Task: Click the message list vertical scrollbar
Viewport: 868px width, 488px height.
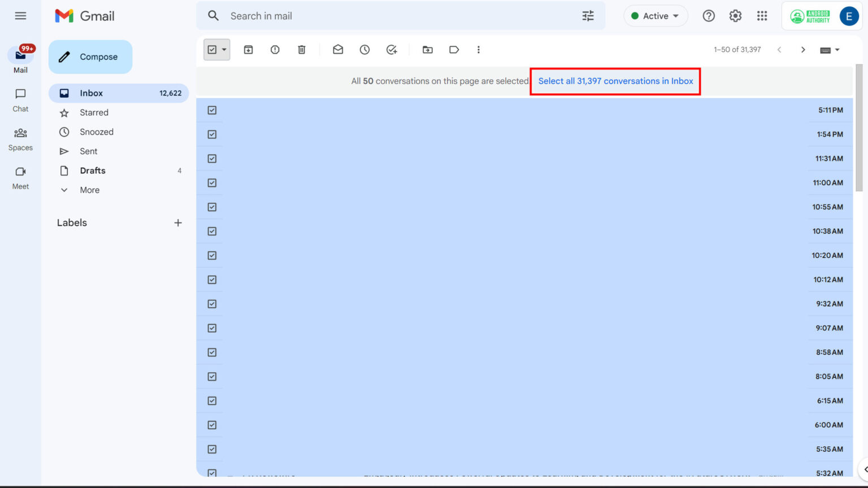Action: (x=859, y=128)
